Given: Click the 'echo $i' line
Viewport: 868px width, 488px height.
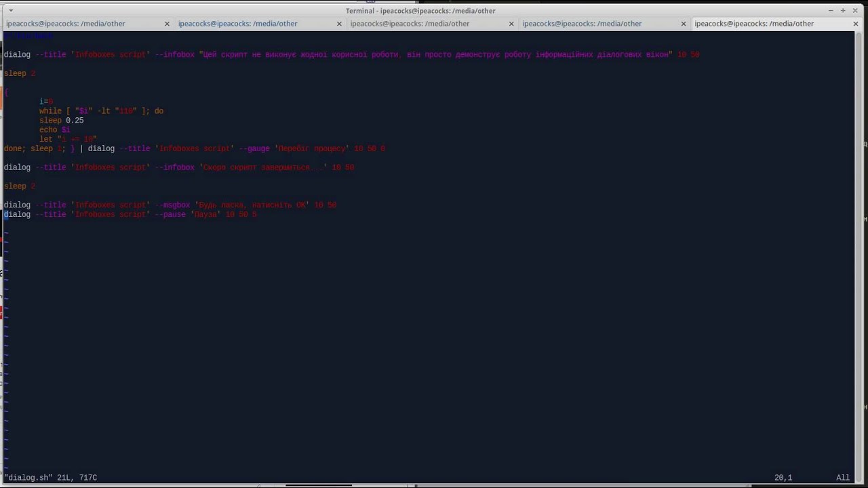Looking at the screenshot, I should pos(54,130).
